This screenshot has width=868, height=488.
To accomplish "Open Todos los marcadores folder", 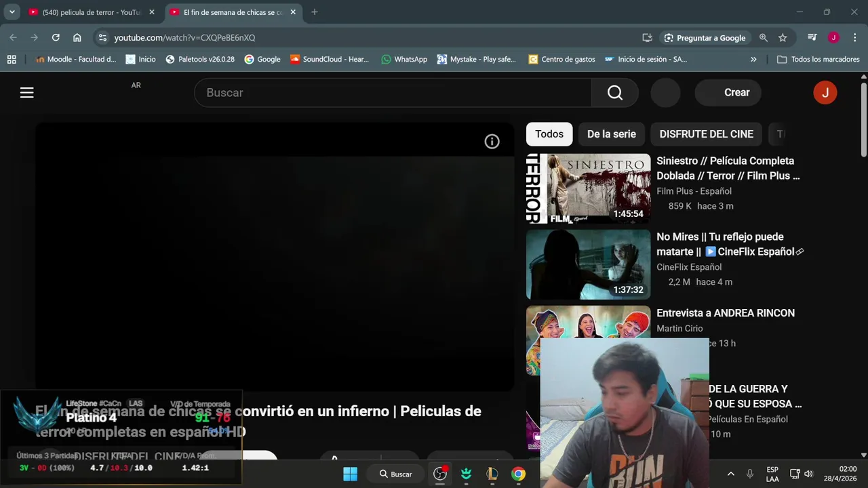I will pyautogui.click(x=818, y=60).
